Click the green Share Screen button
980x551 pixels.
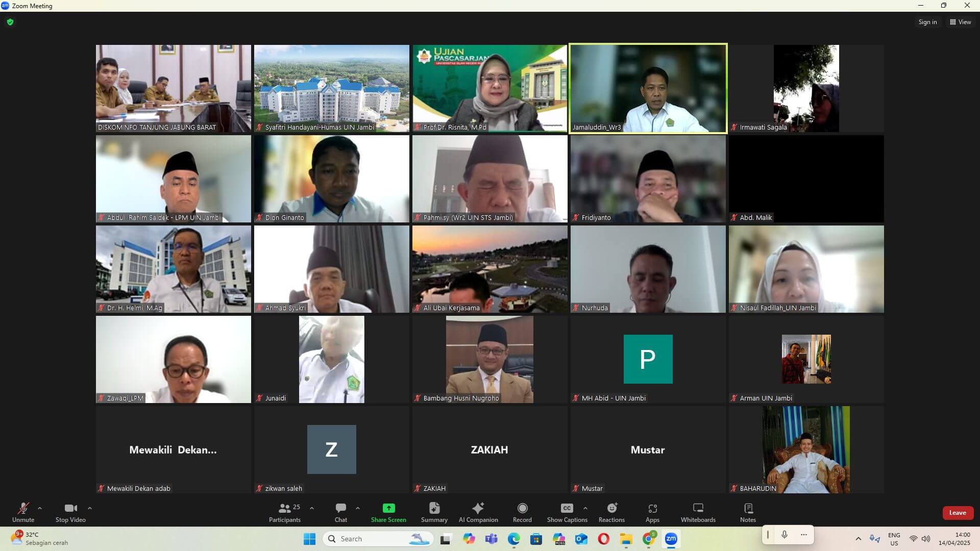point(388,512)
